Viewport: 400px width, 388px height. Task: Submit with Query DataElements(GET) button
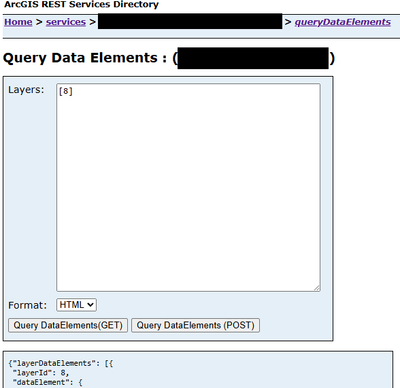68,325
